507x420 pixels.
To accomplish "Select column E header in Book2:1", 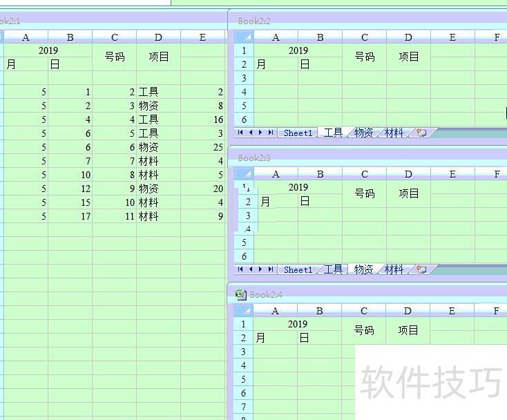I will pos(203,37).
